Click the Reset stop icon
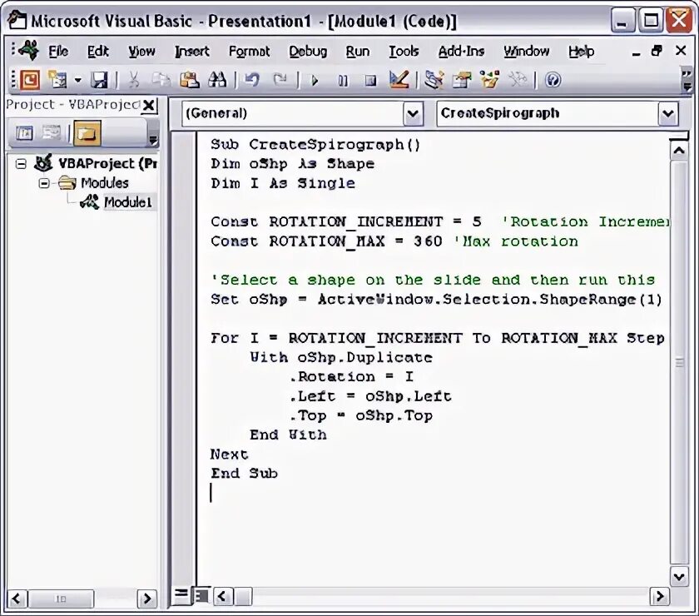The width and height of the screenshot is (699, 616). [x=370, y=81]
